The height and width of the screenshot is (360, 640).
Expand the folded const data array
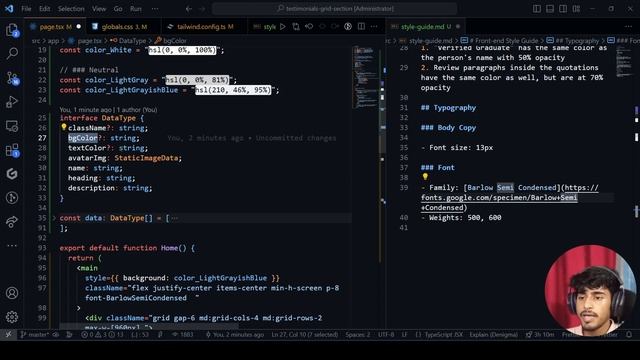[x=54, y=218]
